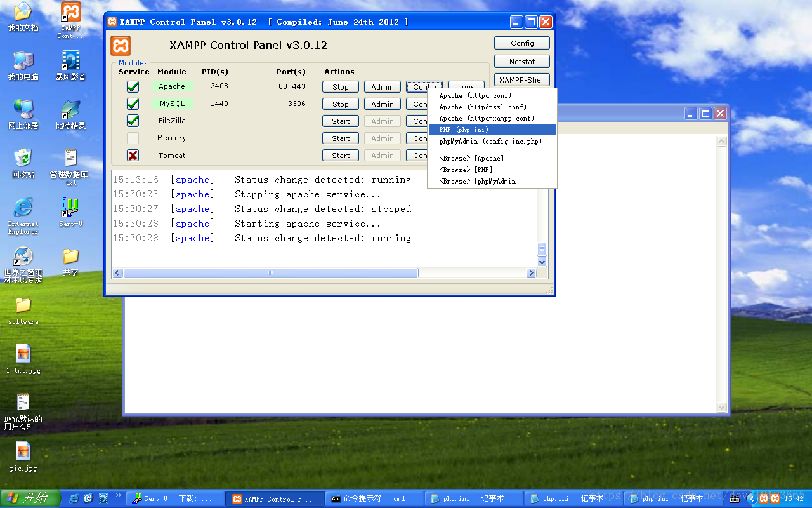This screenshot has width=812, height=508.
Task: Start the Tomcat module
Action: pos(341,156)
